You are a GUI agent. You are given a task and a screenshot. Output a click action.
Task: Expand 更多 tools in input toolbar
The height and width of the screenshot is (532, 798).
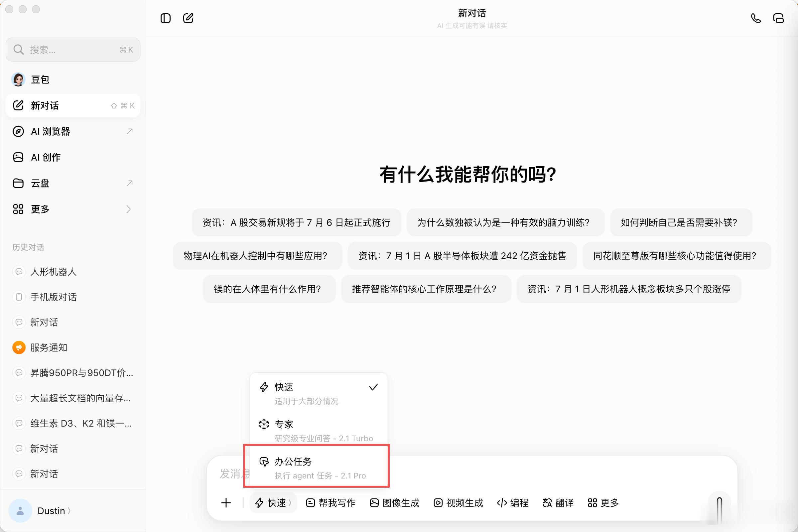603,503
